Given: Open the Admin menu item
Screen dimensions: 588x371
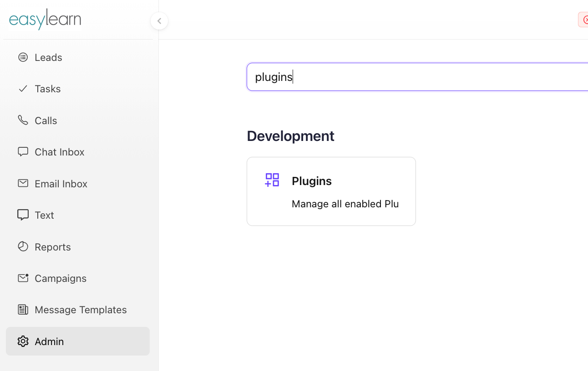Looking at the screenshot, I should coord(49,341).
